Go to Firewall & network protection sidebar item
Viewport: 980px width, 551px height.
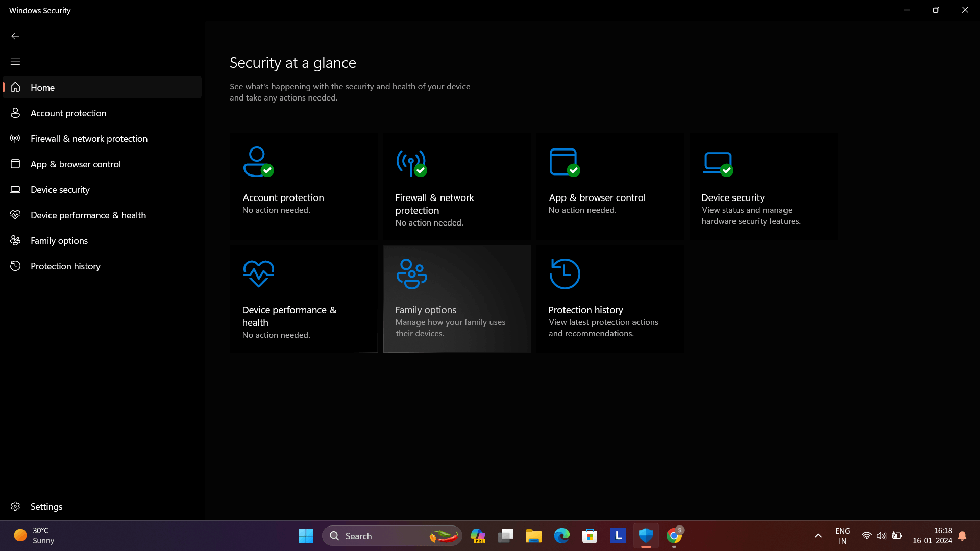tap(89, 138)
